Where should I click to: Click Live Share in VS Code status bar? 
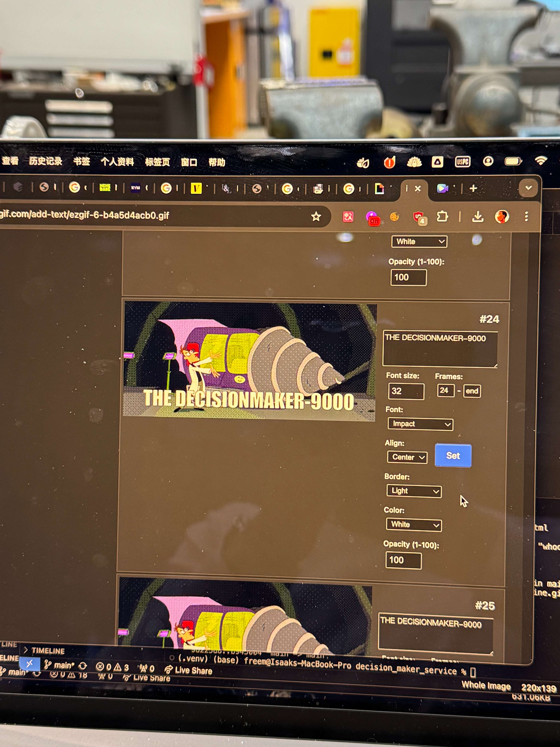pos(188,670)
